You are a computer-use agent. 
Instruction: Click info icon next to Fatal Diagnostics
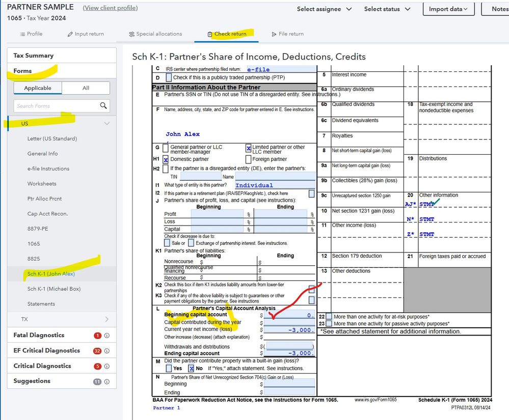tap(107, 335)
